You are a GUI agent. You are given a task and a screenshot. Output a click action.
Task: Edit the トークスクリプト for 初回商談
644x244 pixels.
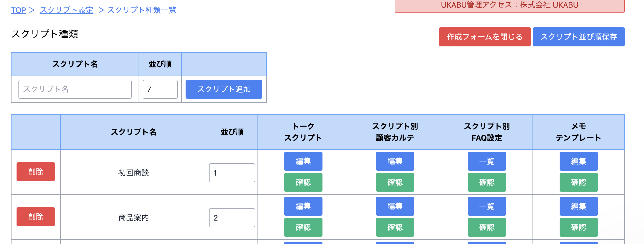tap(303, 161)
